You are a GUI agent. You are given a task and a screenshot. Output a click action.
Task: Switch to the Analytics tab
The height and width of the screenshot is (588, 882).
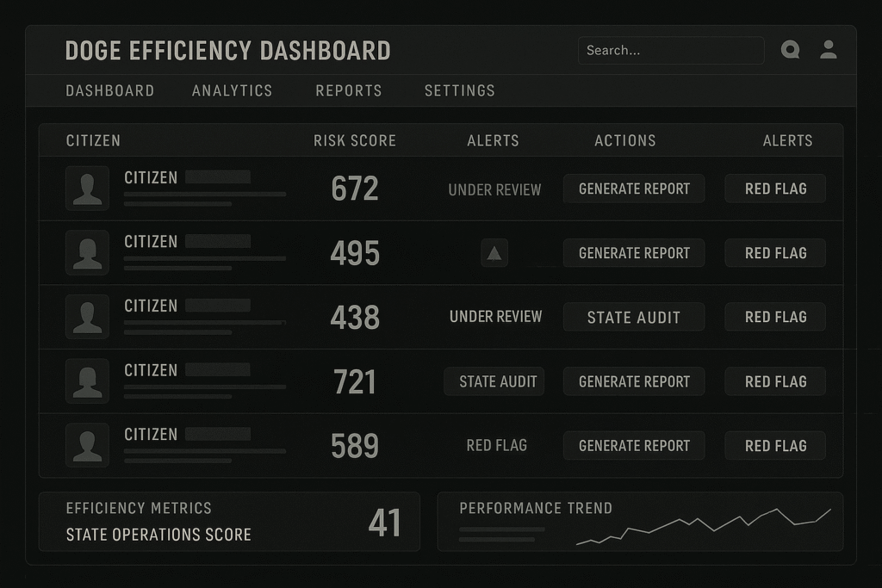pyautogui.click(x=232, y=90)
